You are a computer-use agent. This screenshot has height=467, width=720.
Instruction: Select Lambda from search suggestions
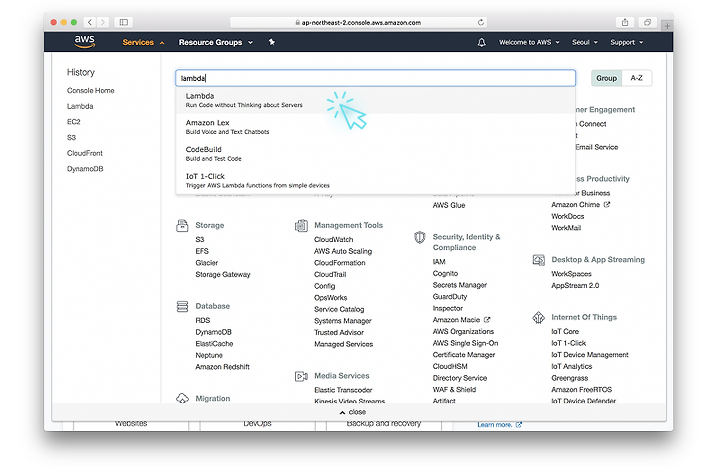point(376,100)
